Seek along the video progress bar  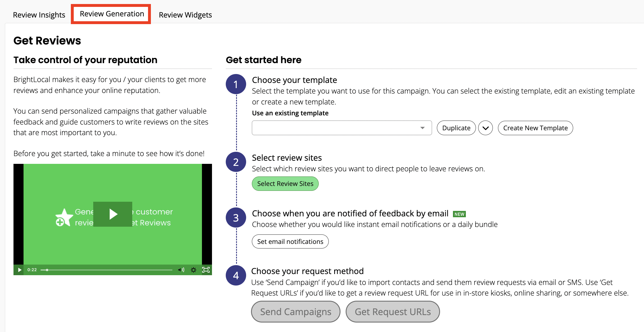(x=106, y=270)
